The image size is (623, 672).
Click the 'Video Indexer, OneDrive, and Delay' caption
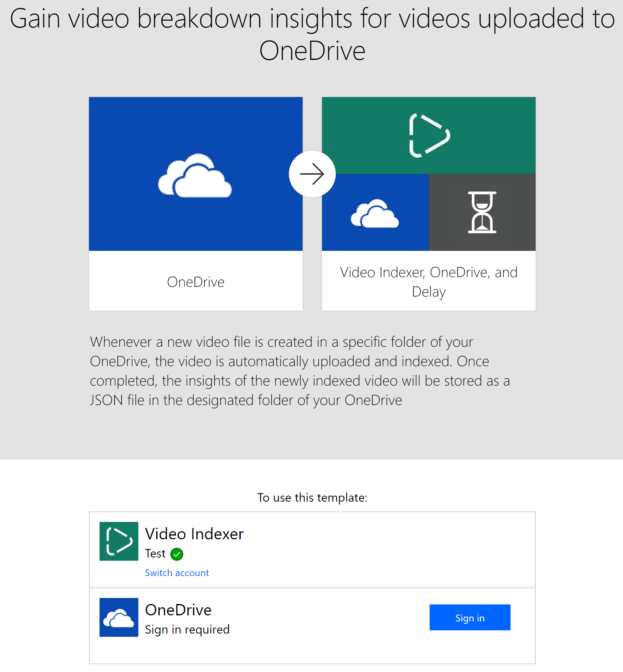click(x=429, y=282)
